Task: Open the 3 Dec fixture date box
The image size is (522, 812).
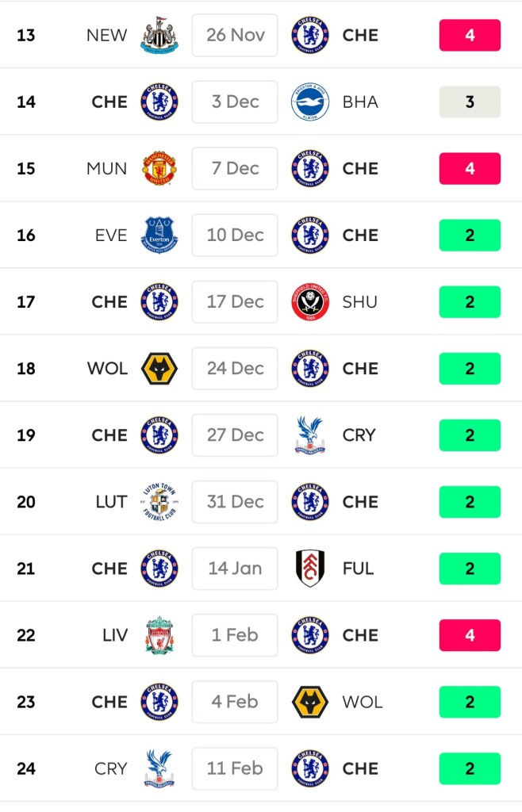Action: (235, 102)
